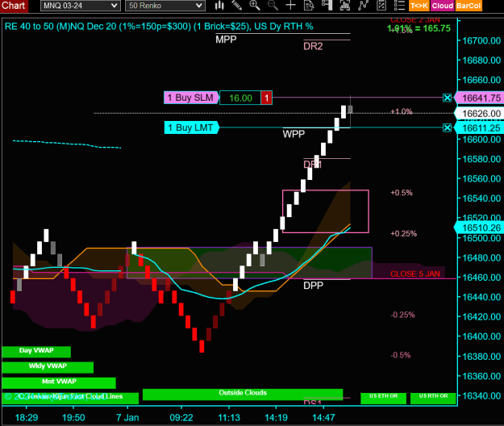Image resolution: width=504 pixels, height=426 pixels.
Task: Click the 16510.26 price axis marker
Action: pos(481,228)
